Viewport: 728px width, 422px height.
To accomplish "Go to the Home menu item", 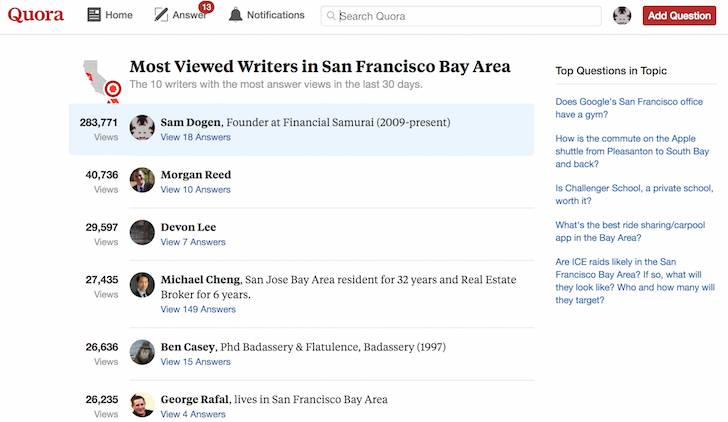I will (x=119, y=15).
